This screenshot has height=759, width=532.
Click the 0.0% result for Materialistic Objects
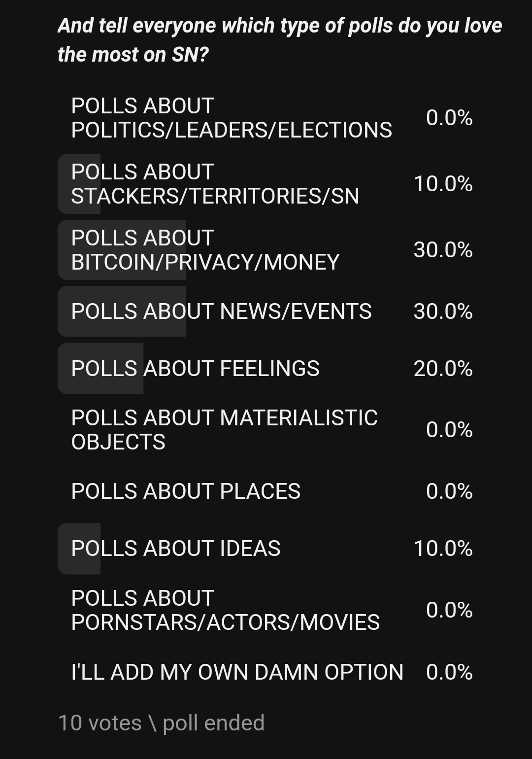point(449,430)
